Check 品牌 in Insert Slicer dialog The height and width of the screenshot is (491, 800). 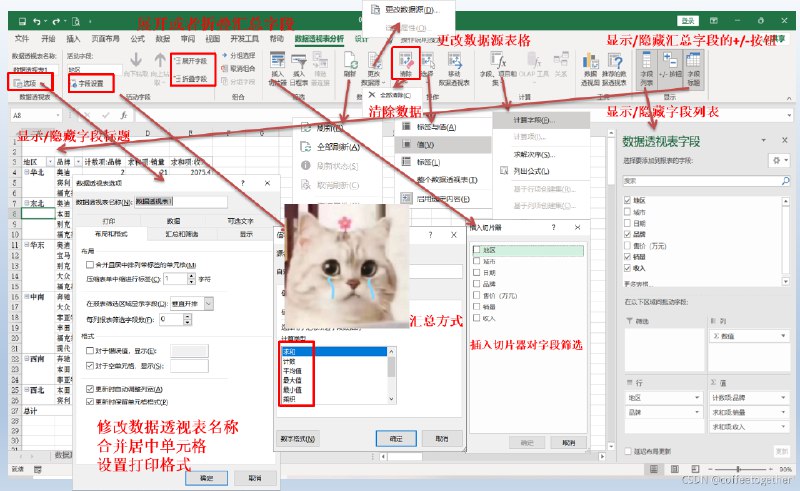[x=477, y=284]
